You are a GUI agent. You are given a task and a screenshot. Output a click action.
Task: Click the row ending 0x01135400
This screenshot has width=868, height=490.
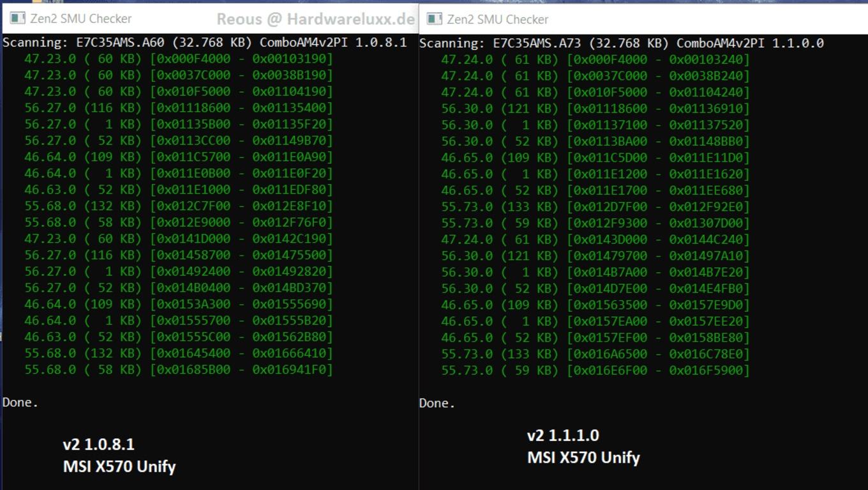pos(179,108)
